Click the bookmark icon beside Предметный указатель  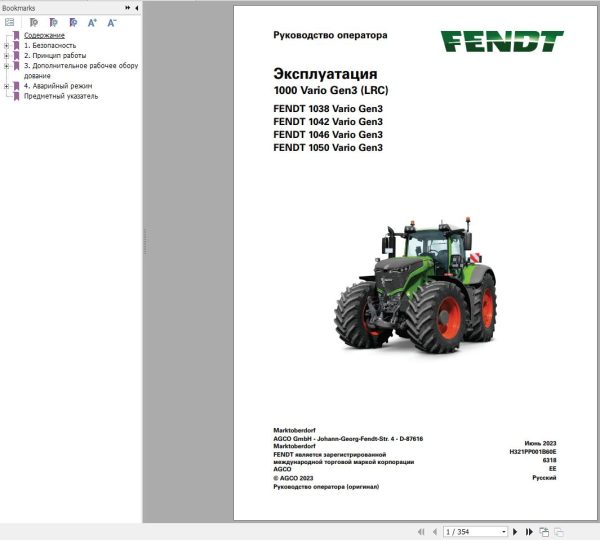(x=16, y=96)
